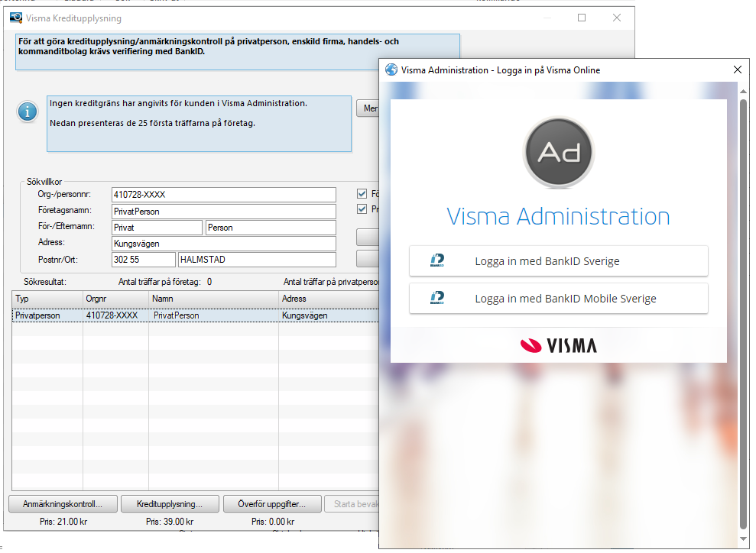756x553 pixels.
Task: Click the last name field containing Person
Action: point(271,228)
